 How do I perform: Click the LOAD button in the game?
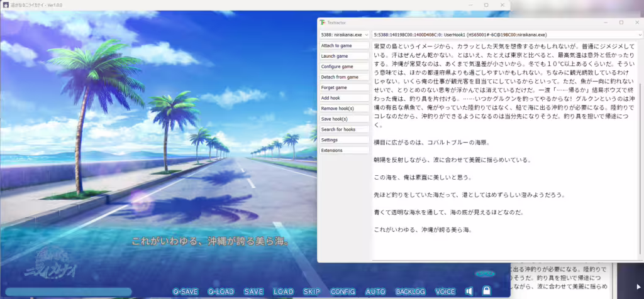(284, 291)
